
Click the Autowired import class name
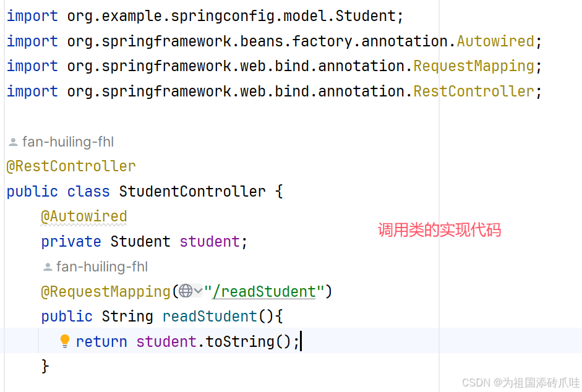pyautogui.click(x=495, y=41)
